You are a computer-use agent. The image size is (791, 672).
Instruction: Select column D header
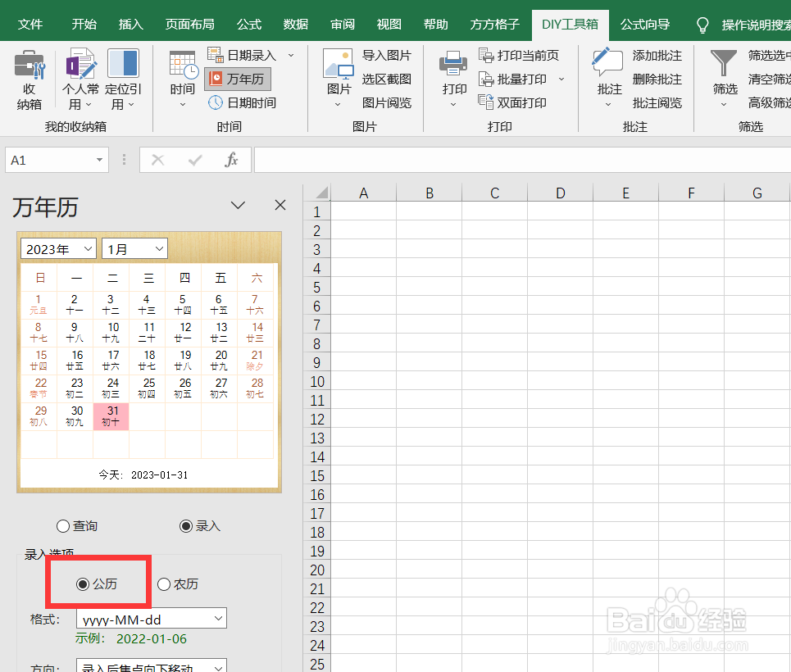click(560, 193)
